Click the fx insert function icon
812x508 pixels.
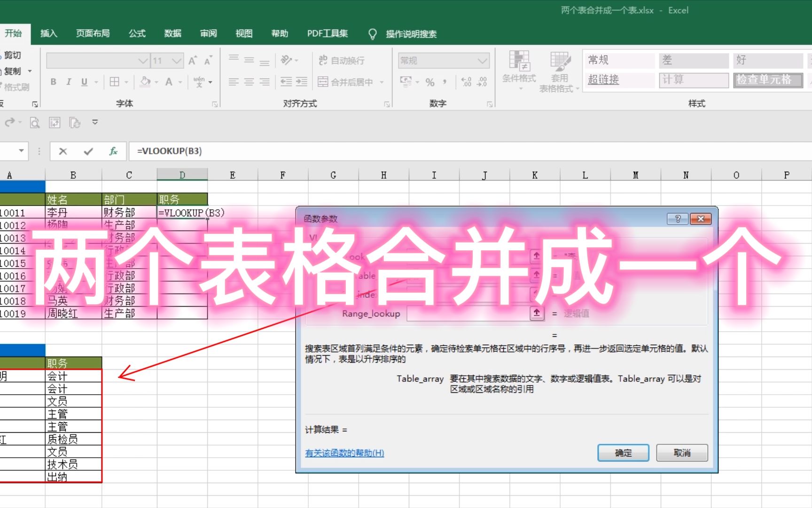click(x=113, y=151)
